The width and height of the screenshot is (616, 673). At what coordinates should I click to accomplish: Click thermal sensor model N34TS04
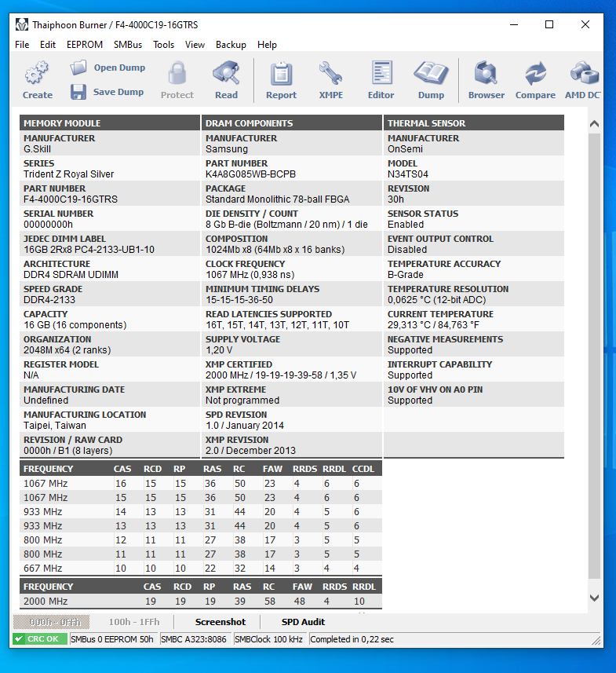pyautogui.click(x=407, y=174)
